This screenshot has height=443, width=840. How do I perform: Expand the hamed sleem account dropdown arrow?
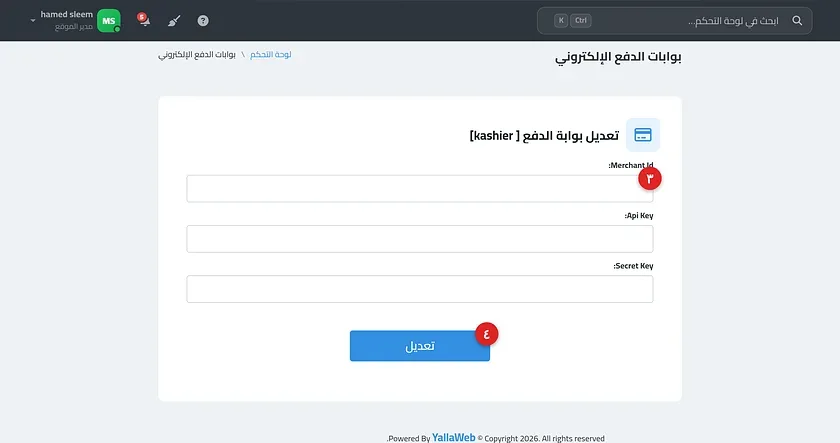[x=33, y=21]
